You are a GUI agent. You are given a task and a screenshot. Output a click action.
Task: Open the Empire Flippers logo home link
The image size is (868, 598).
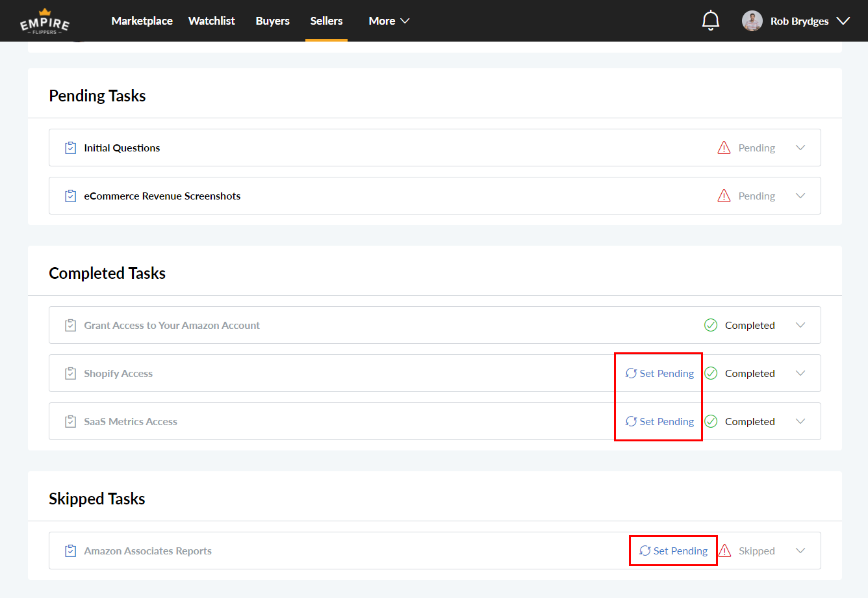click(45, 21)
